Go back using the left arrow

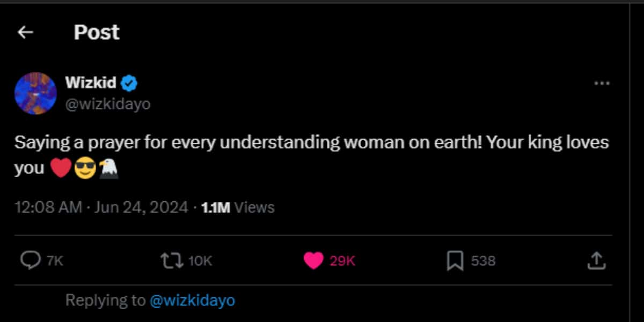pyautogui.click(x=25, y=33)
